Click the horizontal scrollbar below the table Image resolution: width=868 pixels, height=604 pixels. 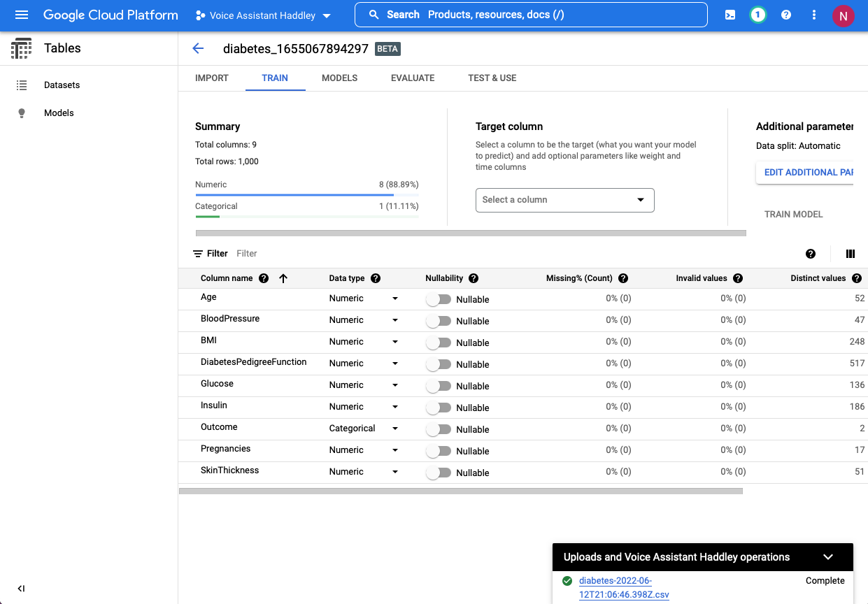coord(460,491)
